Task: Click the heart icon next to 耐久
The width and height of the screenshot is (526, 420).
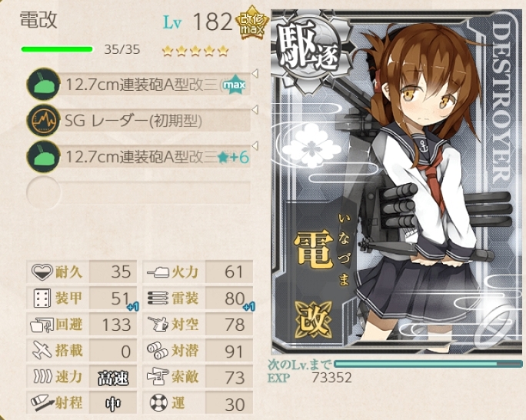Action: (x=42, y=272)
